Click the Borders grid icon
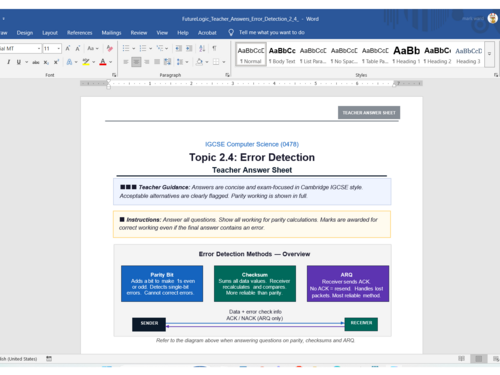This screenshot has height=375, width=500. tap(216, 62)
